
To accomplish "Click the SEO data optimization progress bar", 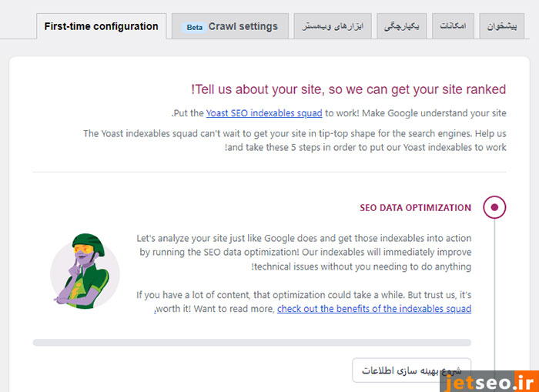I will [x=252, y=343].
